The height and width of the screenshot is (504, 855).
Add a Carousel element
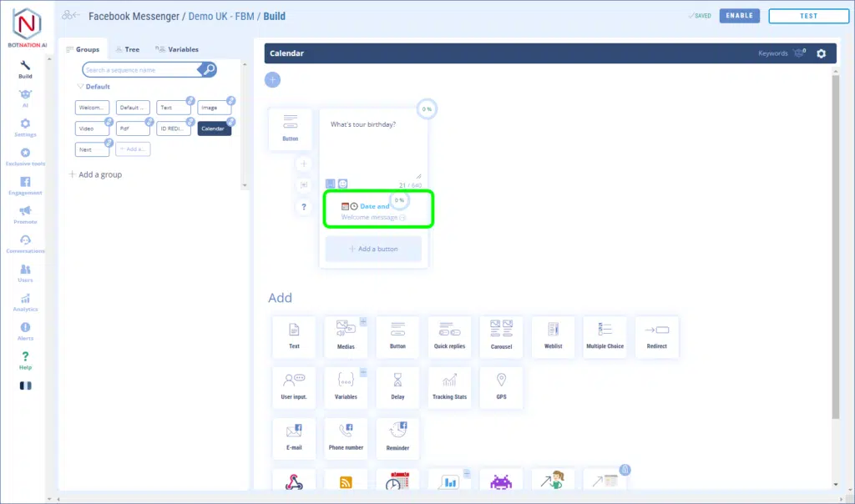coord(501,336)
